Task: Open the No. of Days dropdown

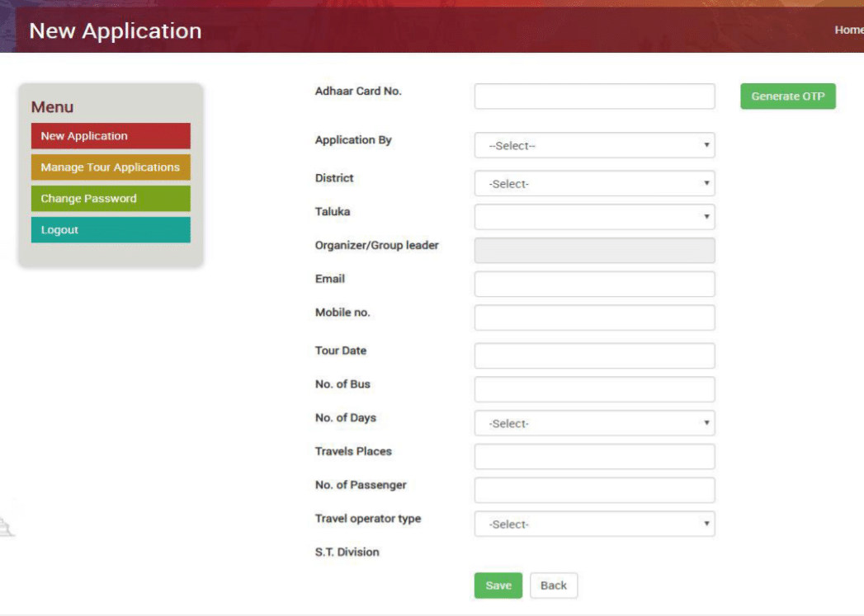Action: tap(594, 423)
